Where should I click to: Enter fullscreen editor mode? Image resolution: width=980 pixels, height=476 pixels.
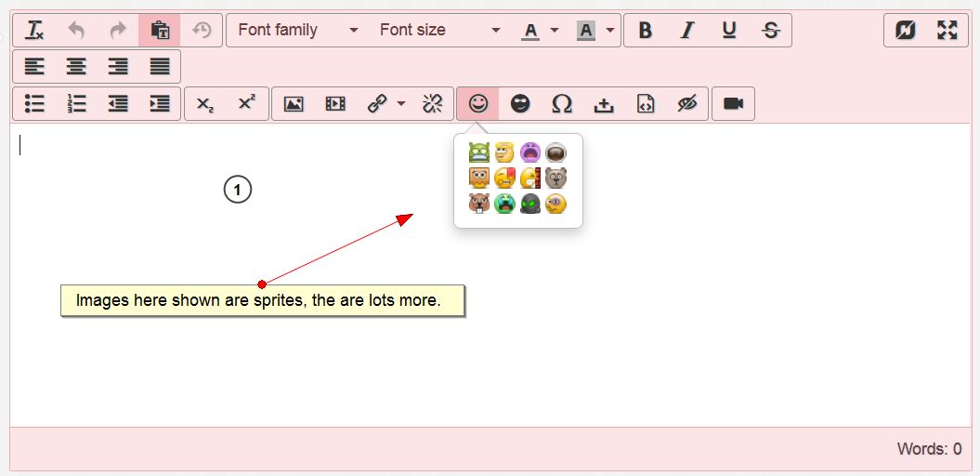[x=947, y=31]
